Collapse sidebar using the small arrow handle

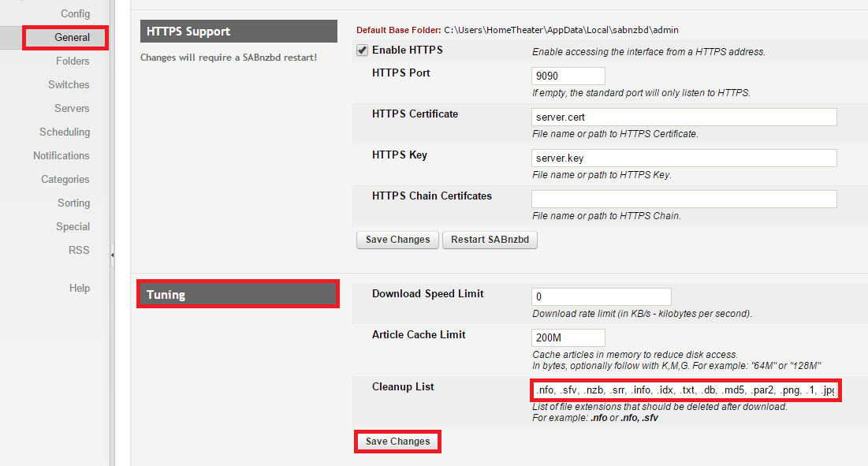[113, 255]
